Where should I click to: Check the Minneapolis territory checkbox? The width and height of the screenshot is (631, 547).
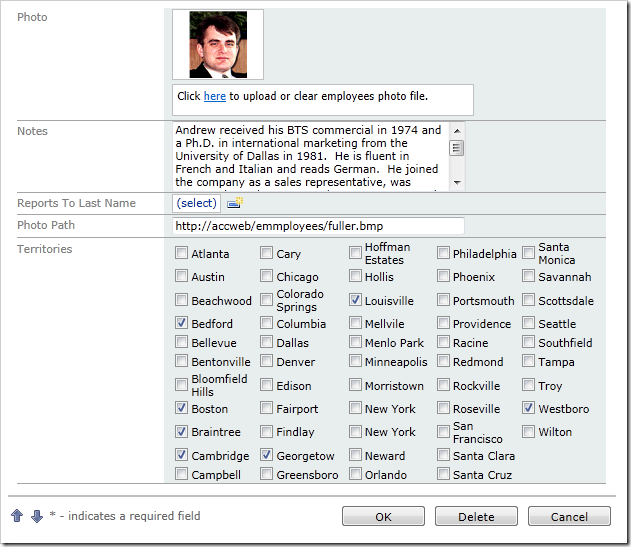coord(355,361)
